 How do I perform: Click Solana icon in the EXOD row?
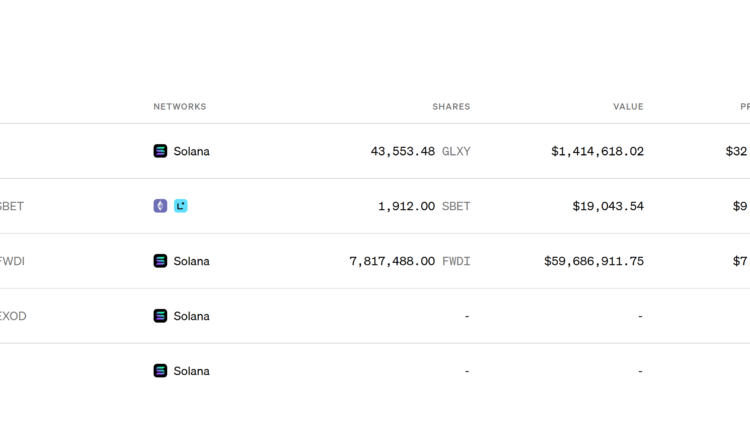coord(160,316)
